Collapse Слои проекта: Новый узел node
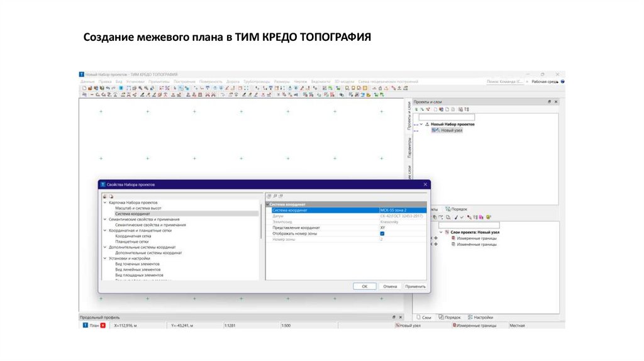 coord(441,232)
